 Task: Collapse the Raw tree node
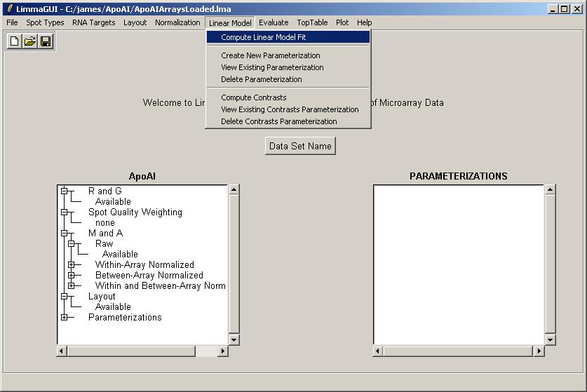click(x=72, y=244)
